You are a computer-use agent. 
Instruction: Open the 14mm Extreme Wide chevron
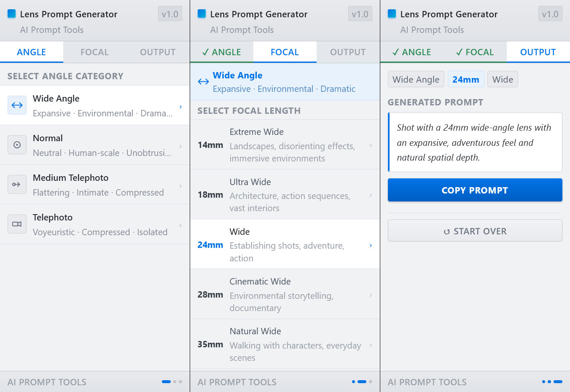[x=371, y=145]
